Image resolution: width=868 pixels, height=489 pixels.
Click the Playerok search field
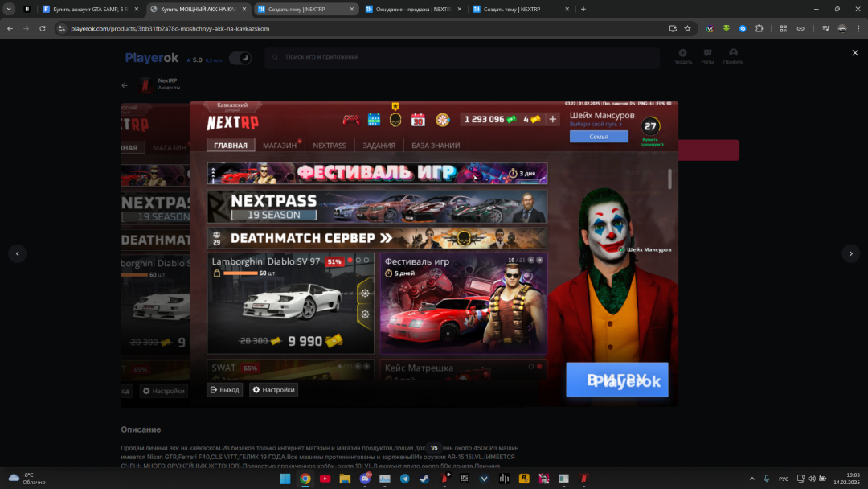tap(462, 57)
